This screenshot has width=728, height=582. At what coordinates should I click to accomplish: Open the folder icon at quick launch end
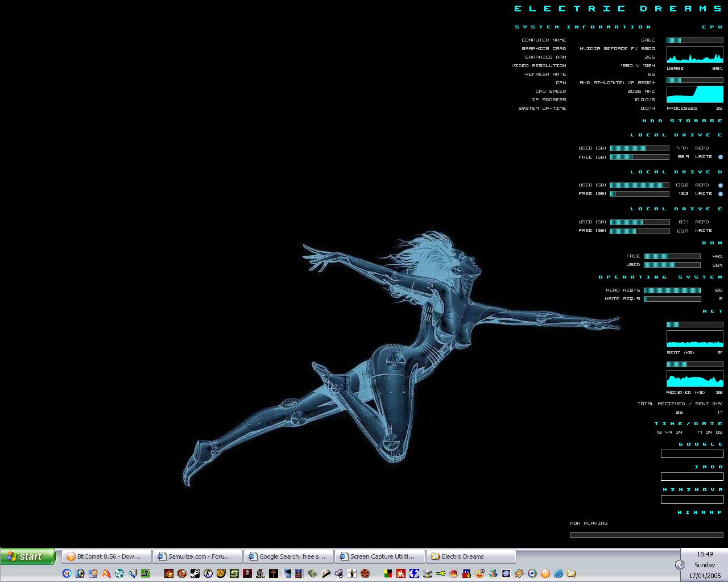coord(572,573)
